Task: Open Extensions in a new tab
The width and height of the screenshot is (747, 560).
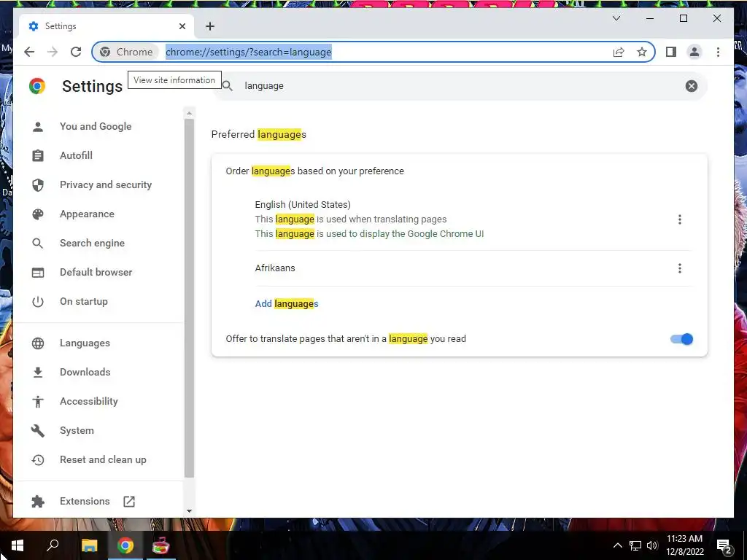Action: pos(85,501)
